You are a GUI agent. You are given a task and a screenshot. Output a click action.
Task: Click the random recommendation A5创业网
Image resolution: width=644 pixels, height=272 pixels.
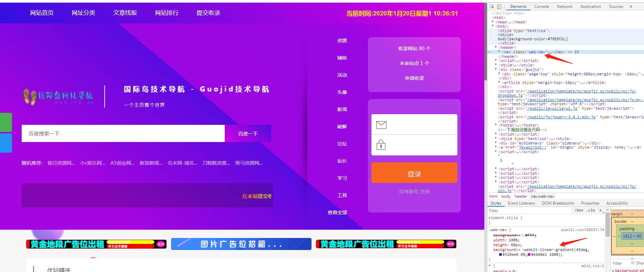click(123, 163)
